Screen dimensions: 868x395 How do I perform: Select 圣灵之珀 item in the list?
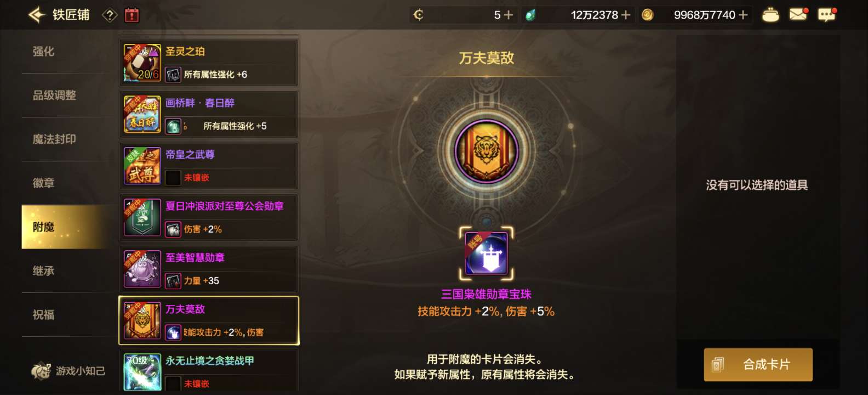[209, 63]
